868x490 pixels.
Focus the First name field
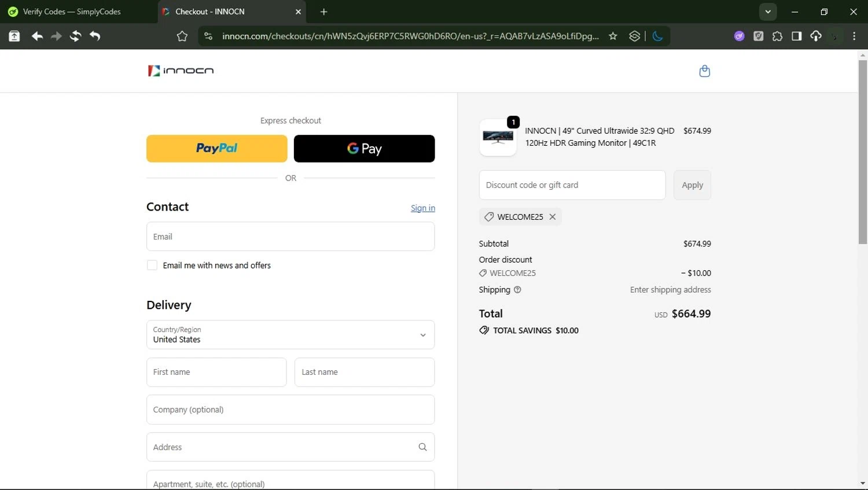pos(216,372)
